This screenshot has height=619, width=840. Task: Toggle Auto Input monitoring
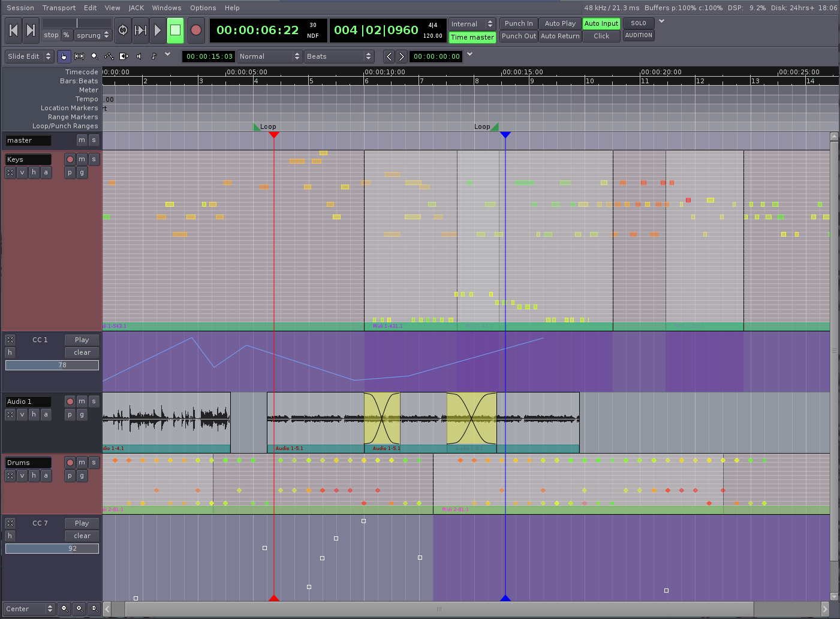coord(601,23)
